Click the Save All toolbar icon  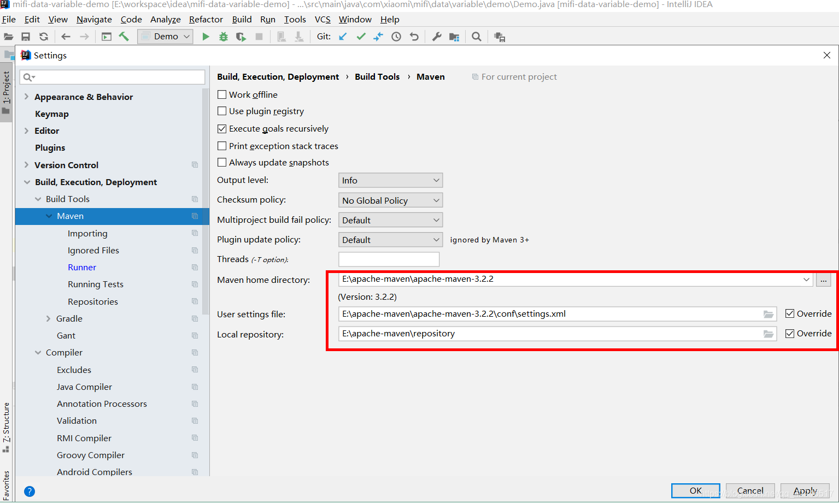(26, 37)
